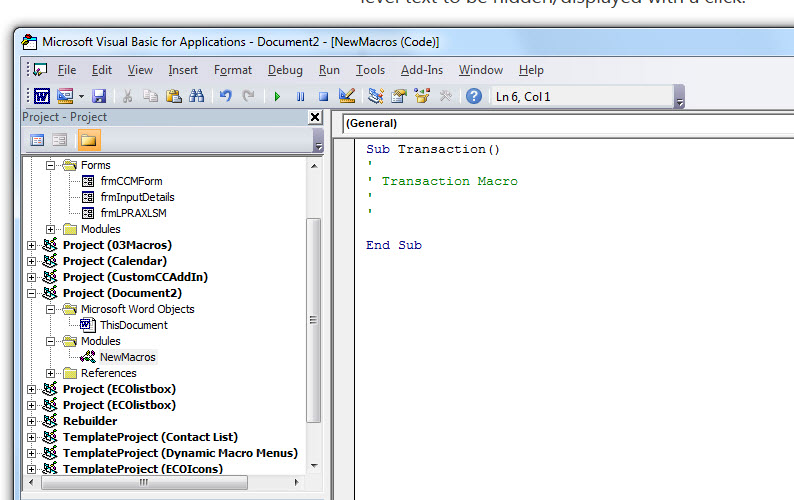
Task: Open Project Explorer toolbar icon
Action: coord(376,96)
